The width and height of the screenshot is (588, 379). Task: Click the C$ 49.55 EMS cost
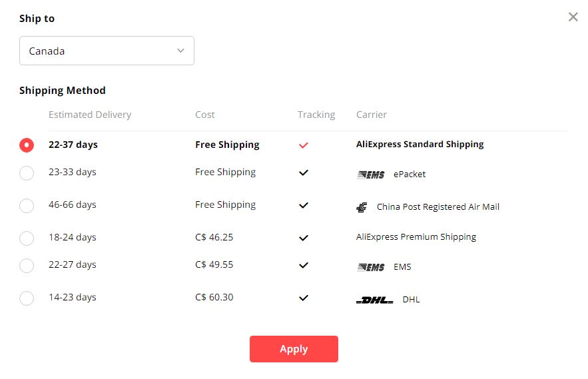[x=214, y=264]
